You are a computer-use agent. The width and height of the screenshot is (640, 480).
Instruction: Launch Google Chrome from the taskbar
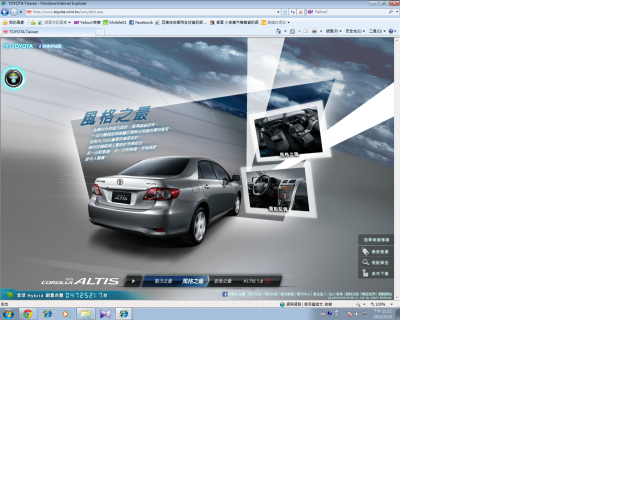click(28, 314)
